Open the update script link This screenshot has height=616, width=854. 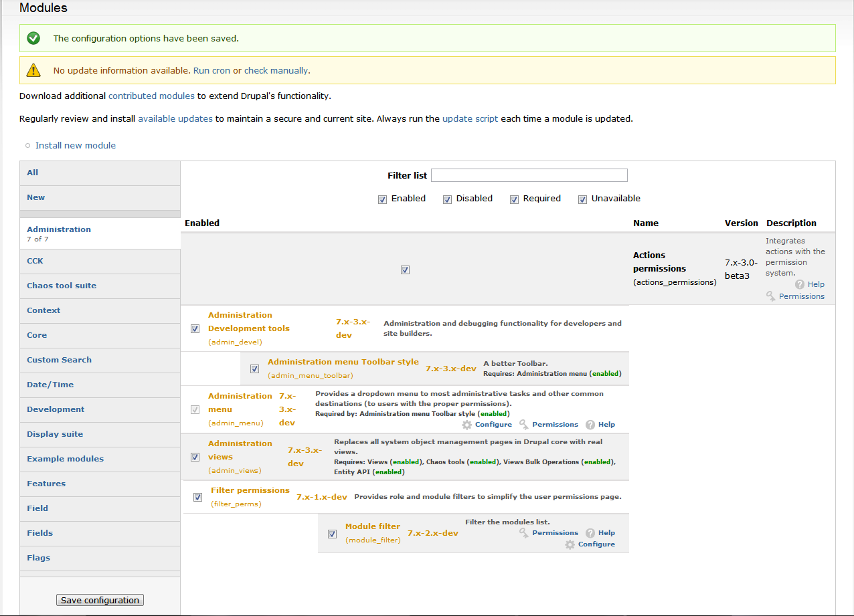coord(470,118)
